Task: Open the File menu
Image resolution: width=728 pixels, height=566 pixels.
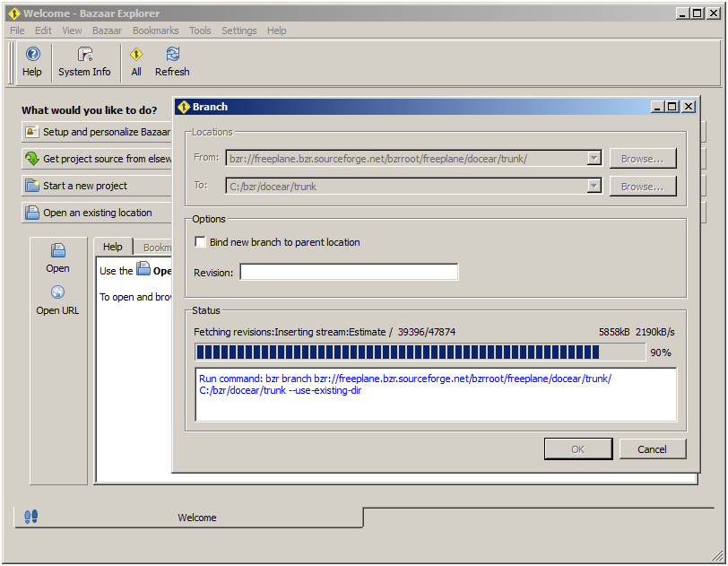Action: (x=17, y=30)
